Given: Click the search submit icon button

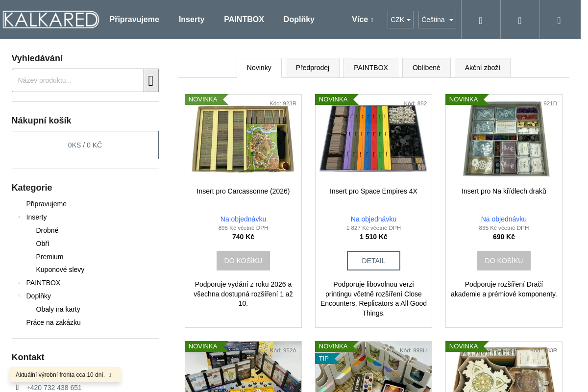Looking at the screenshot, I should (x=151, y=80).
